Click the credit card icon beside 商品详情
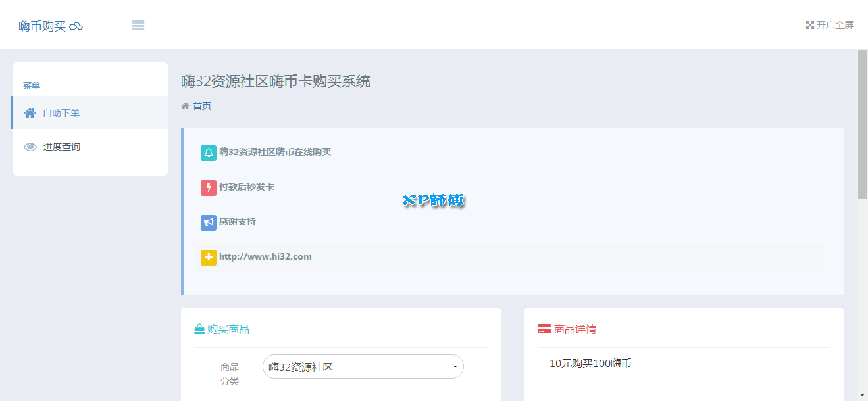The width and height of the screenshot is (868, 401). (x=544, y=329)
